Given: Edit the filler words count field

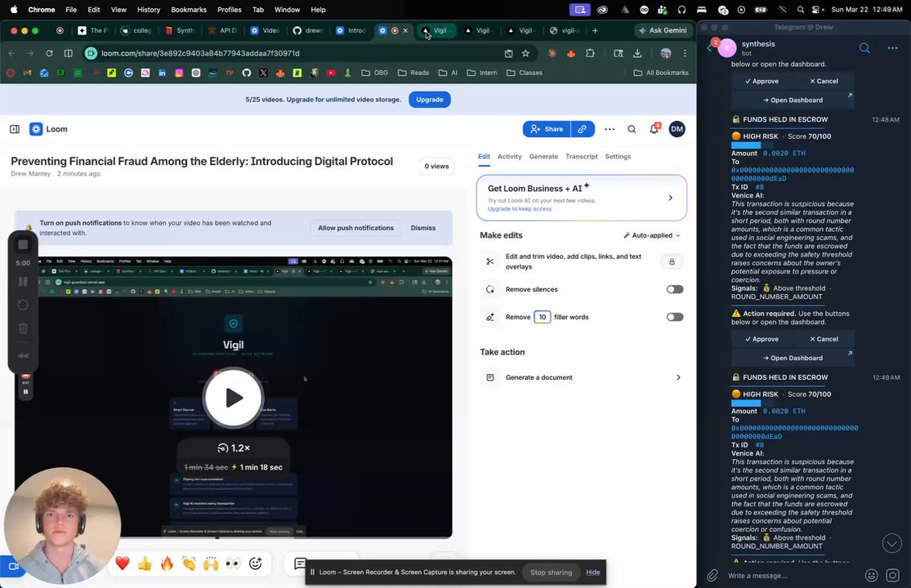Looking at the screenshot, I should pyautogui.click(x=542, y=317).
